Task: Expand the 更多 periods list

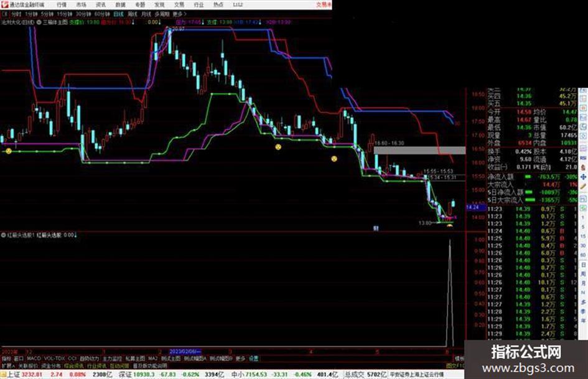Action: [x=180, y=14]
